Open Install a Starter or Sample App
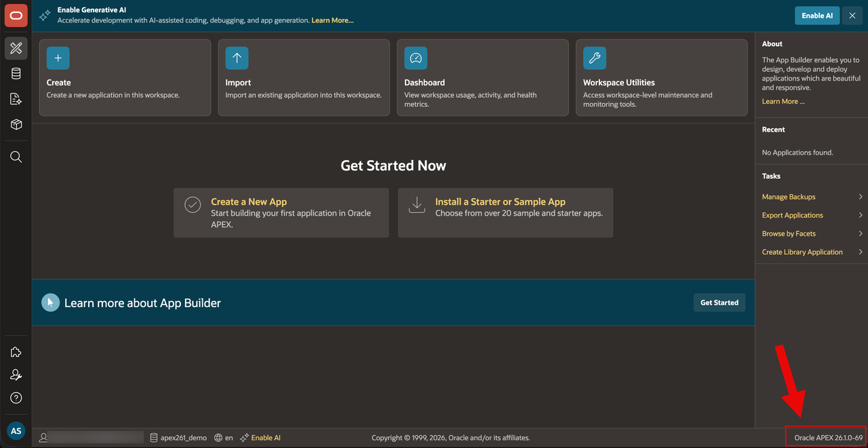 click(500, 201)
